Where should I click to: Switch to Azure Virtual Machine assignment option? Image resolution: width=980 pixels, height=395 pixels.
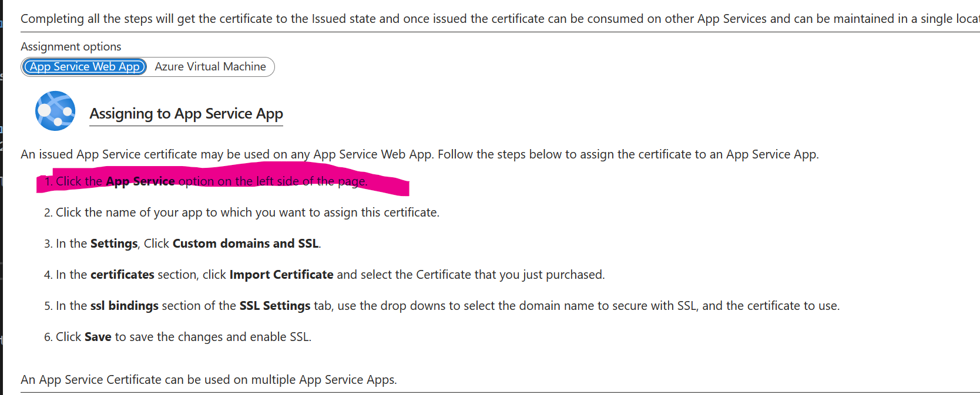point(210,67)
